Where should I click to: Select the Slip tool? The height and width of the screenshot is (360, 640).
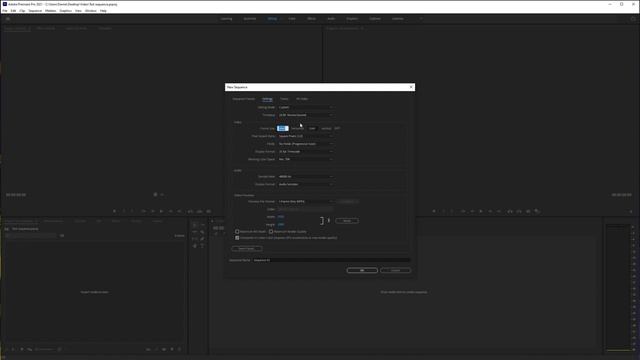[195, 239]
